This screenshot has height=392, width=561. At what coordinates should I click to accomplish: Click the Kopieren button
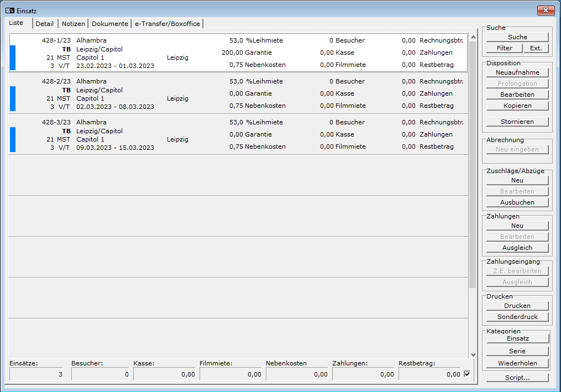coord(517,106)
